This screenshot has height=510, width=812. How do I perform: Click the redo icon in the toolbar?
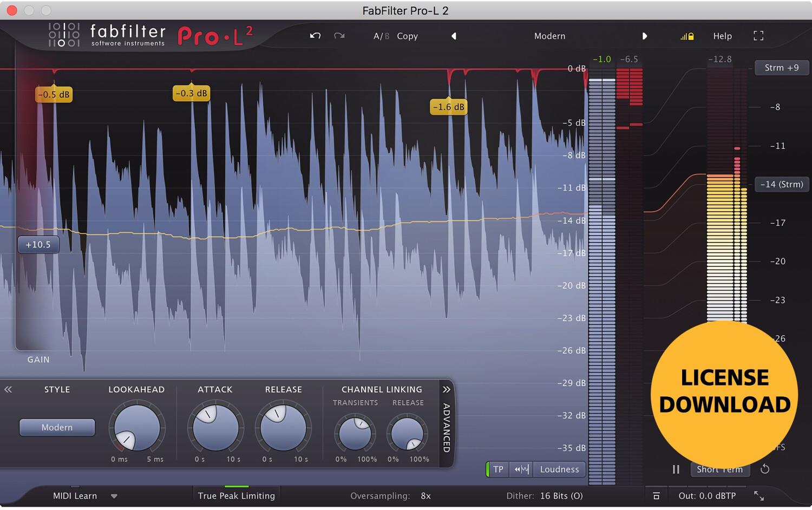[x=339, y=36]
